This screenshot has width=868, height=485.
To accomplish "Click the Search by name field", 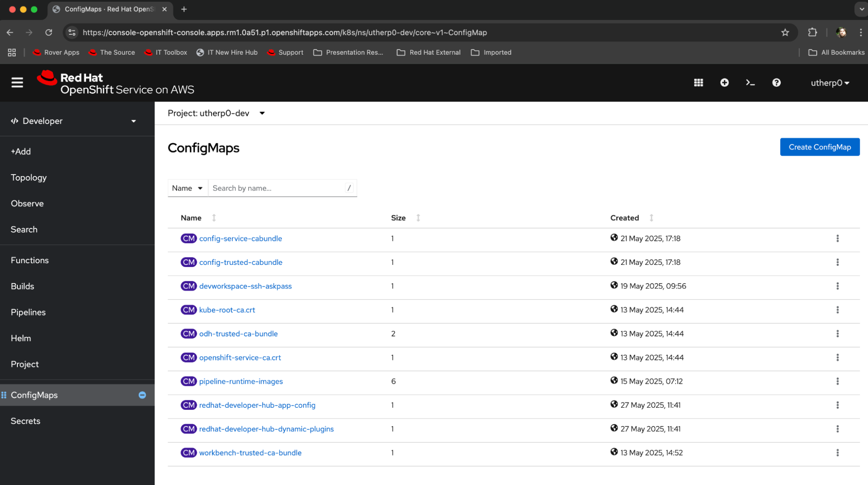I will [277, 188].
